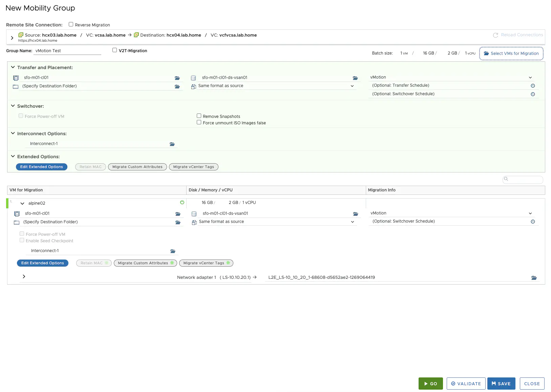Image resolution: width=551 pixels, height=392 pixels.
Task: Open alpine02 Switchover Schedule clock icon
Action: click(x=533, y=222)
